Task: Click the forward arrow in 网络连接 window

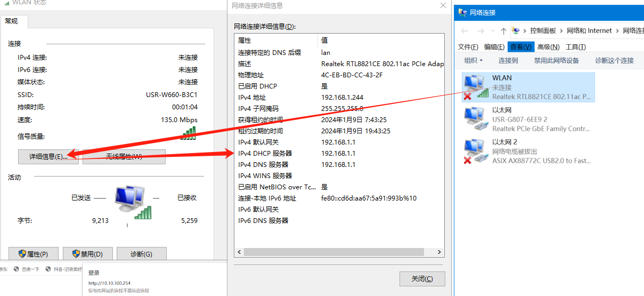Action: pyautogui.click(x=480, y=31)
